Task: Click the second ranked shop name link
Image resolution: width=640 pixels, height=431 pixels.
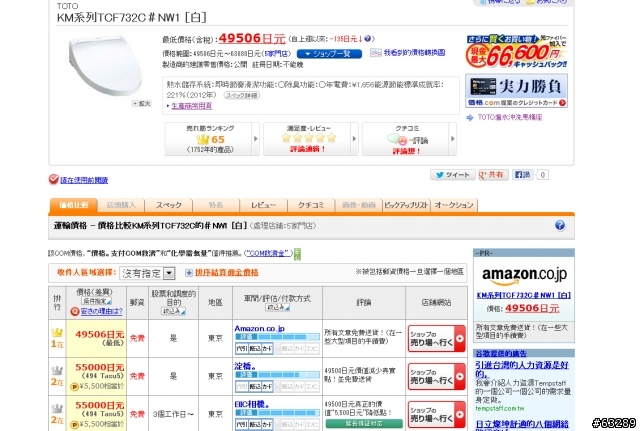Action: click(245, 366)
